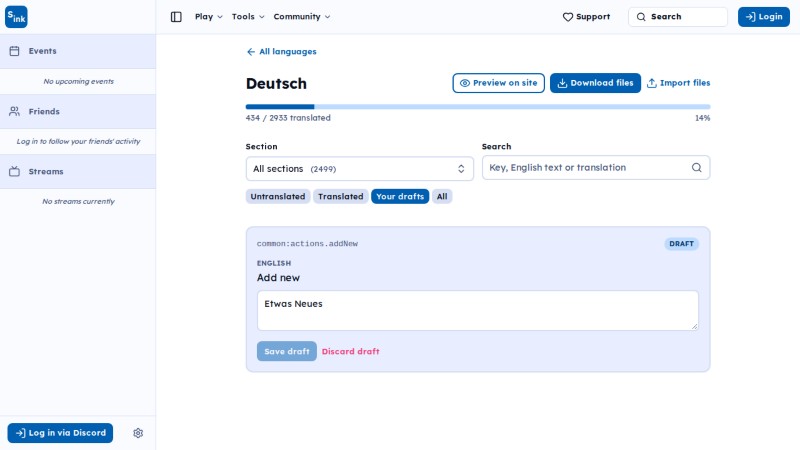
Task: Click the textarea resize handle
Action: (694, 327)
